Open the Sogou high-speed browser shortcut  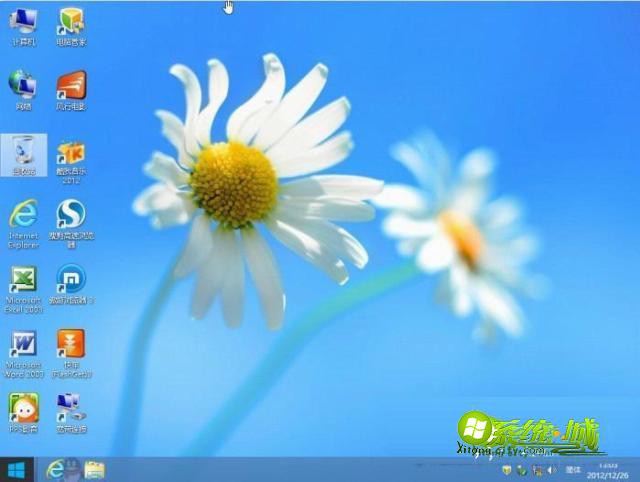[x=71, y=224]
